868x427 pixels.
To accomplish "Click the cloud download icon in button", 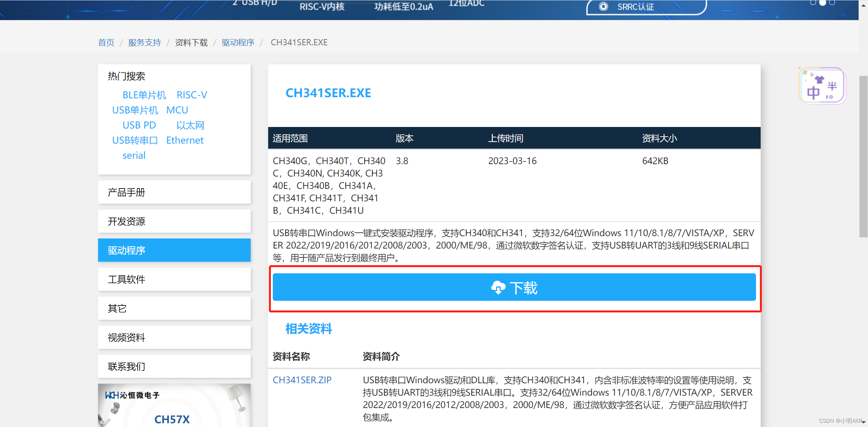I will (x=498, y=288).
